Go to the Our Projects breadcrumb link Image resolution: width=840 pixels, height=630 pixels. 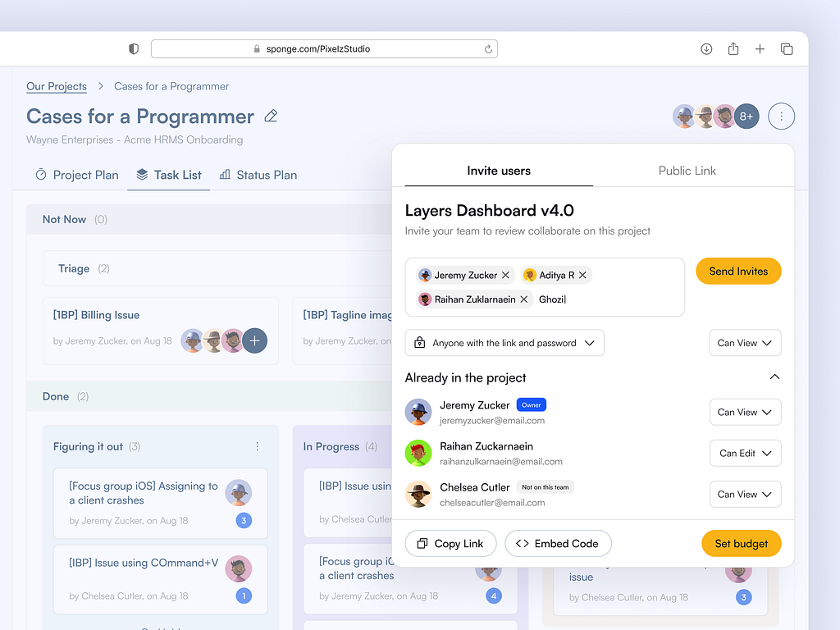tap(57, 86)
